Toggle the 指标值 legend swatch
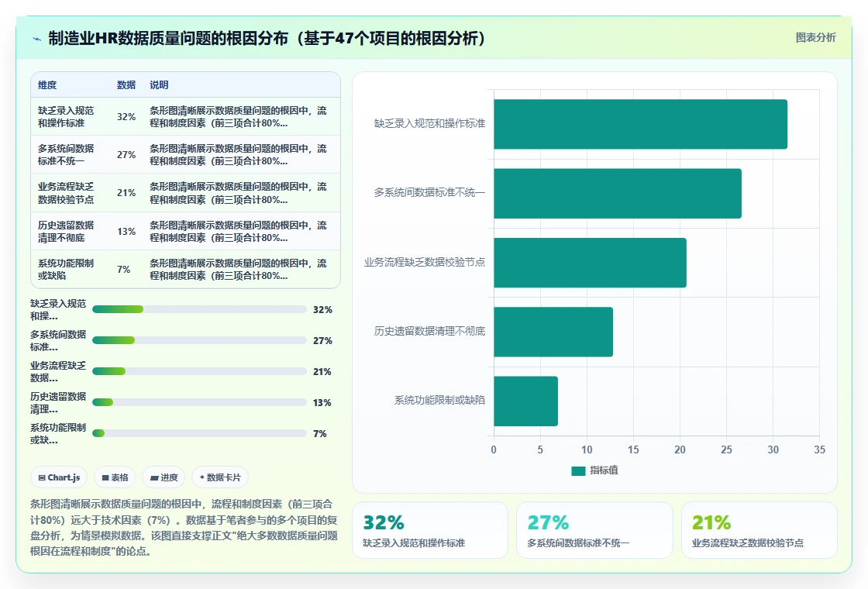Screen dimensions: 868x589 578,470
